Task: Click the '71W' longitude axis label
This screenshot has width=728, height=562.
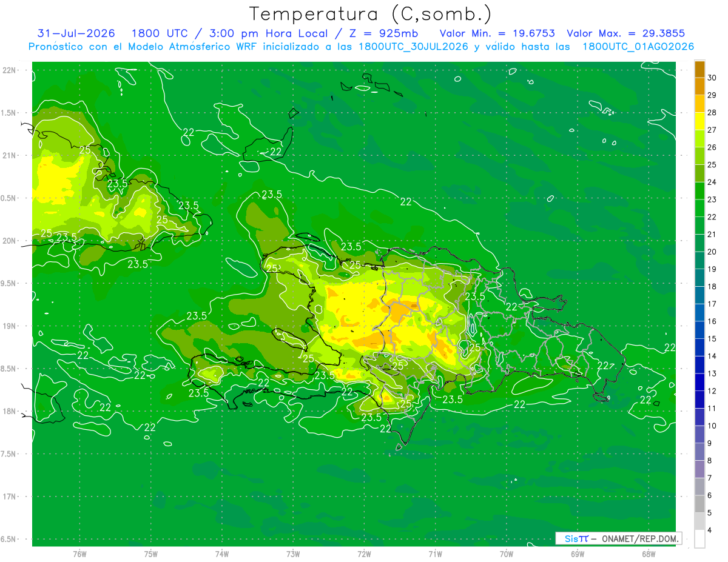Action: tap(435, 554)
